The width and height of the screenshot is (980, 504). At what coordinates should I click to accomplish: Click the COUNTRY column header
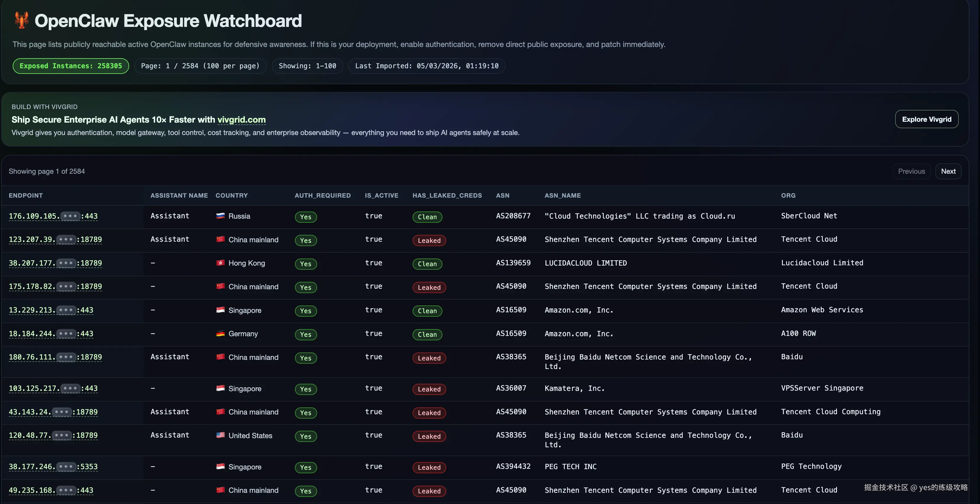click(231, 195)
